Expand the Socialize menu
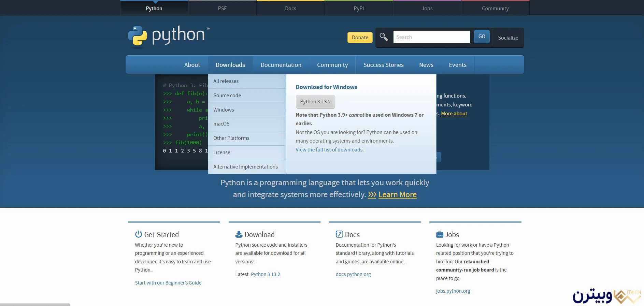 tap(508, 38)
